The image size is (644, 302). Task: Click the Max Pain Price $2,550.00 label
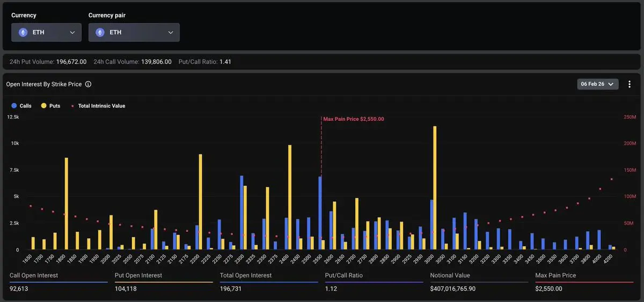tap(354, 119)
